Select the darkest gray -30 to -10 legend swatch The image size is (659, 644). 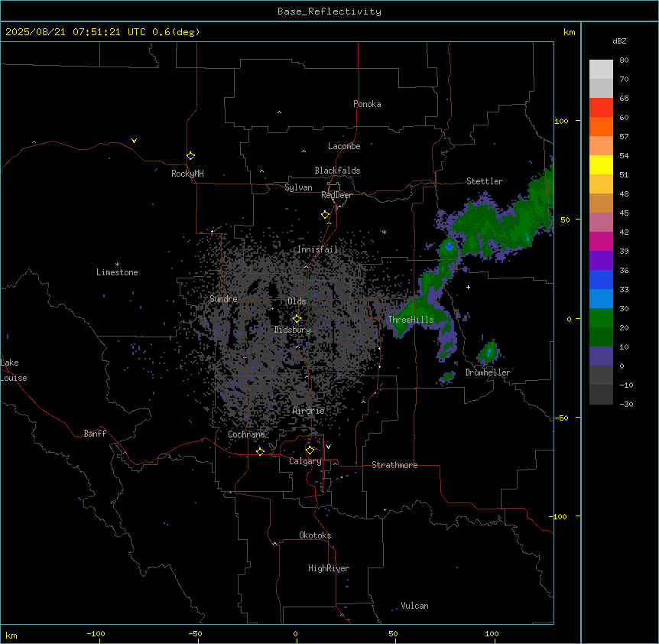[x=601, y=395]
